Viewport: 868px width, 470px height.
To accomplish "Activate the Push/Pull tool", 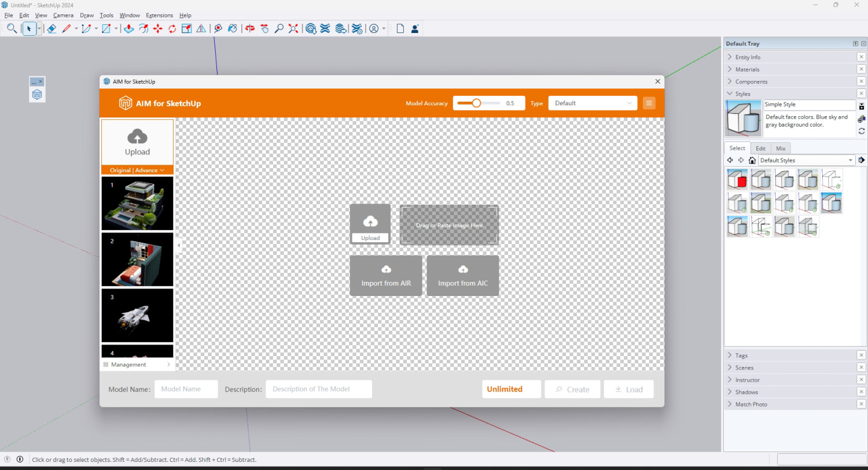I will tap(128, 28).
